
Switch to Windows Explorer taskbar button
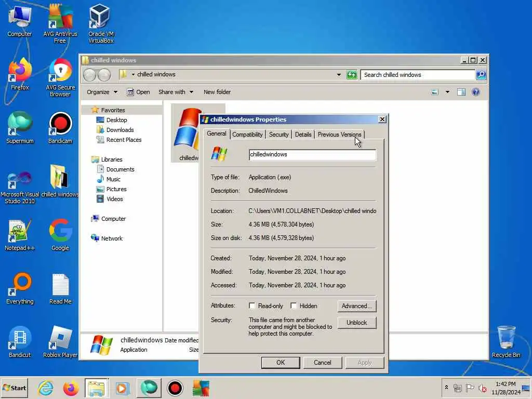click(96, 388)
